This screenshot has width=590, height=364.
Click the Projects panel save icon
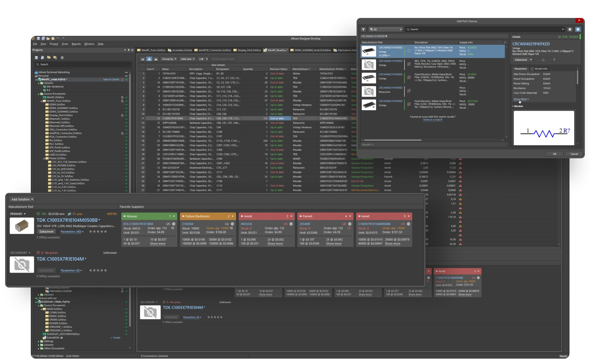coord(37,58)
